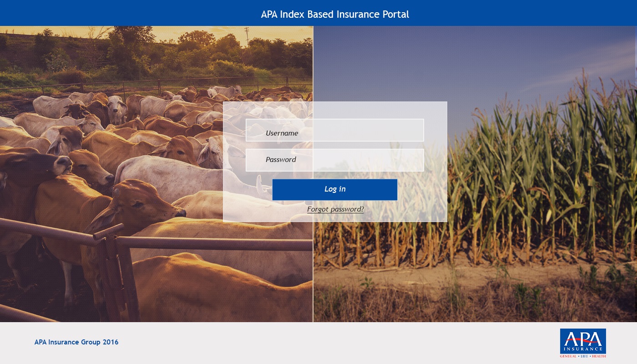637x364 pixels.
Task: Select the Password placeholder text
Action: (x=281, y=160)
